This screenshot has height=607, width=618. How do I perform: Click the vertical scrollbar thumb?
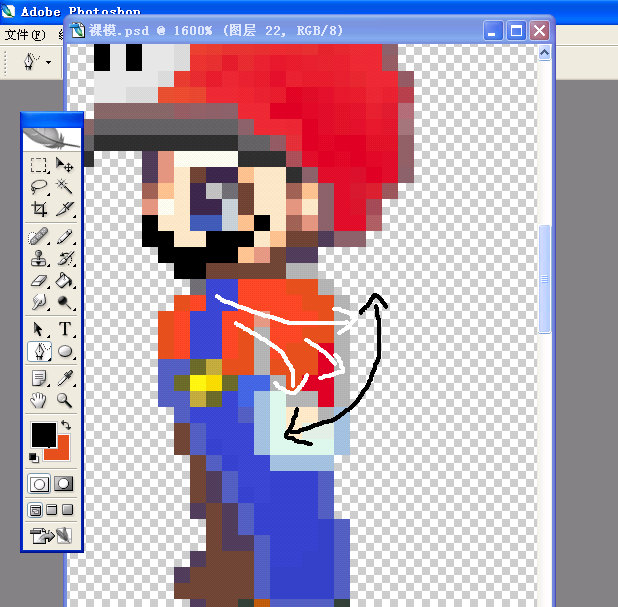pos(545,279)
